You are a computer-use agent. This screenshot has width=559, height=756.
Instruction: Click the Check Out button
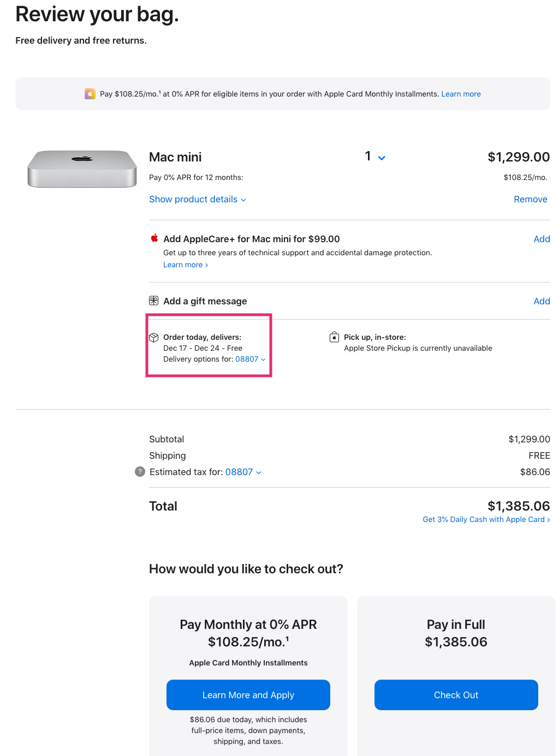(x=456, y=695)
